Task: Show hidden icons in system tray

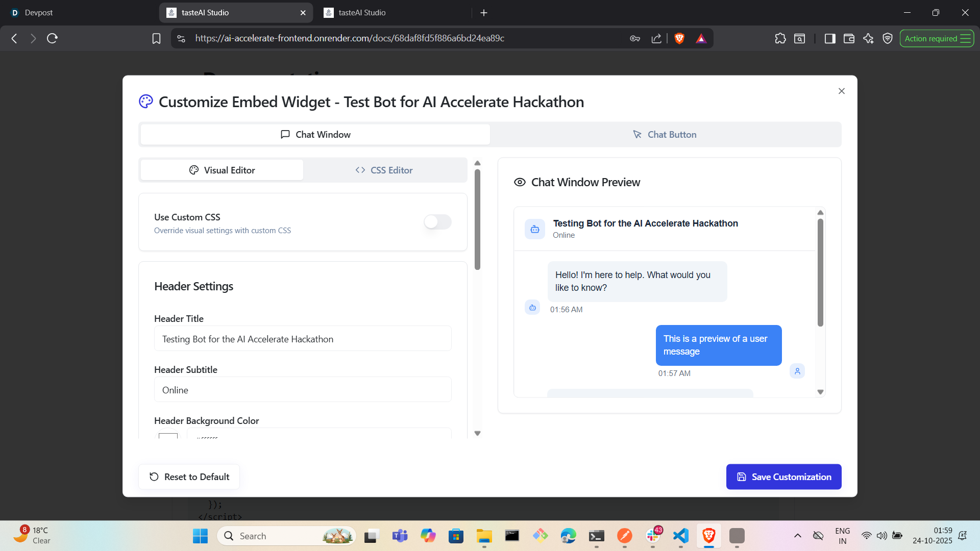Action: [797, 536]
